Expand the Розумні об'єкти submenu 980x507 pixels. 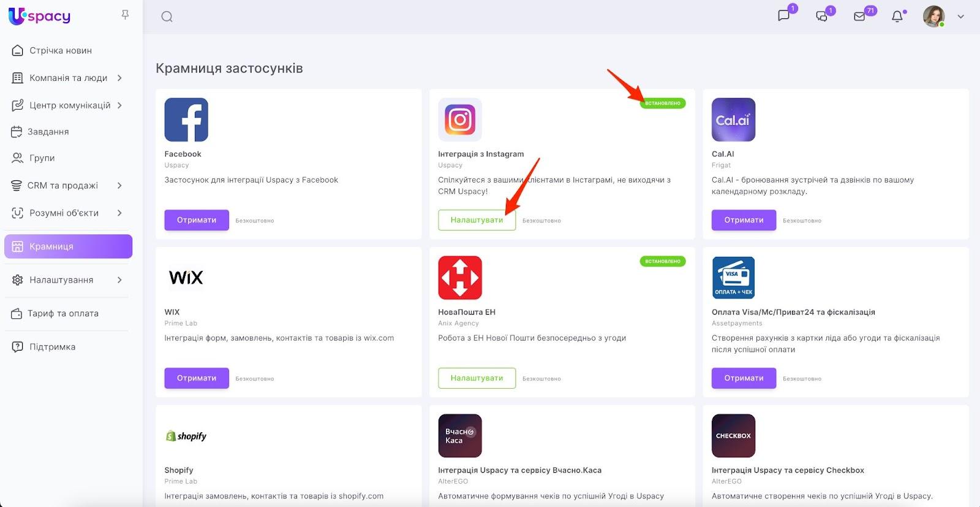click(119, 213)
